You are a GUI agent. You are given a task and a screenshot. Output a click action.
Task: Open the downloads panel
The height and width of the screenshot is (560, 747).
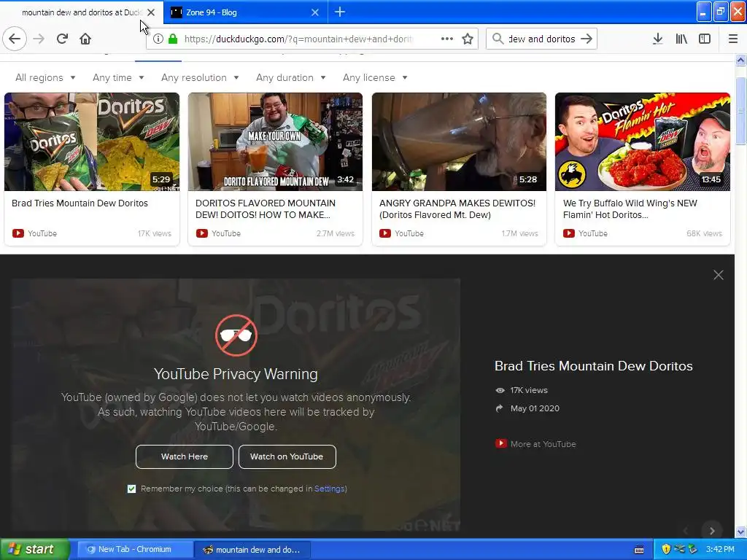point(657,39)
